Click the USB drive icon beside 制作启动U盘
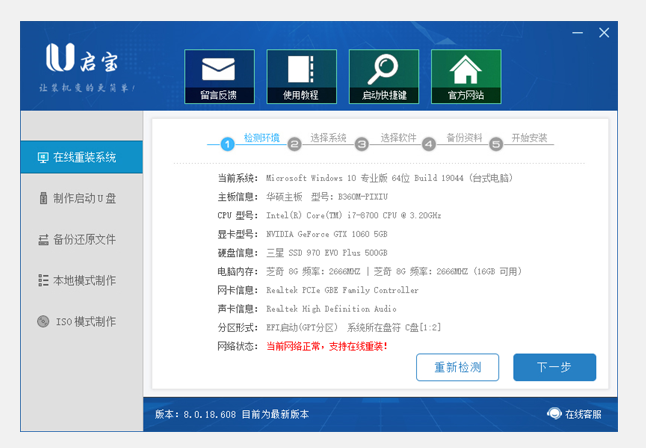 (43, 198)
